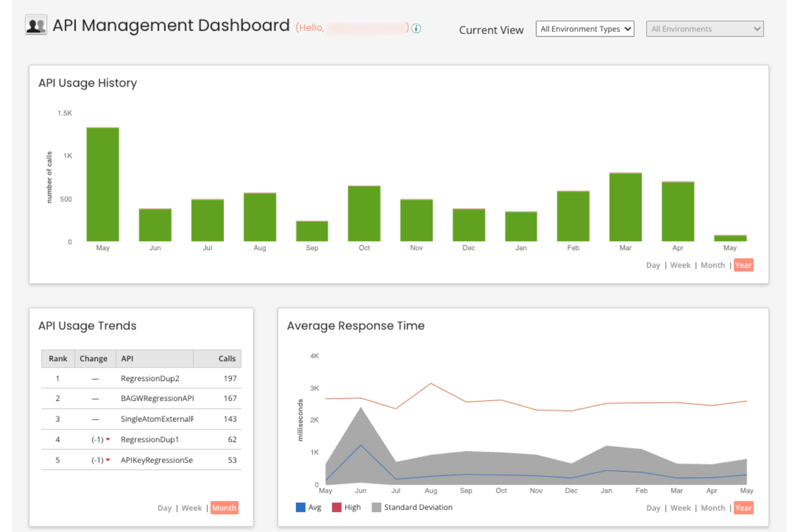This screenshot has width=798, height=532.
Task: Click the tallest May bar in API Usage History
Action: [x=102, y=183]
